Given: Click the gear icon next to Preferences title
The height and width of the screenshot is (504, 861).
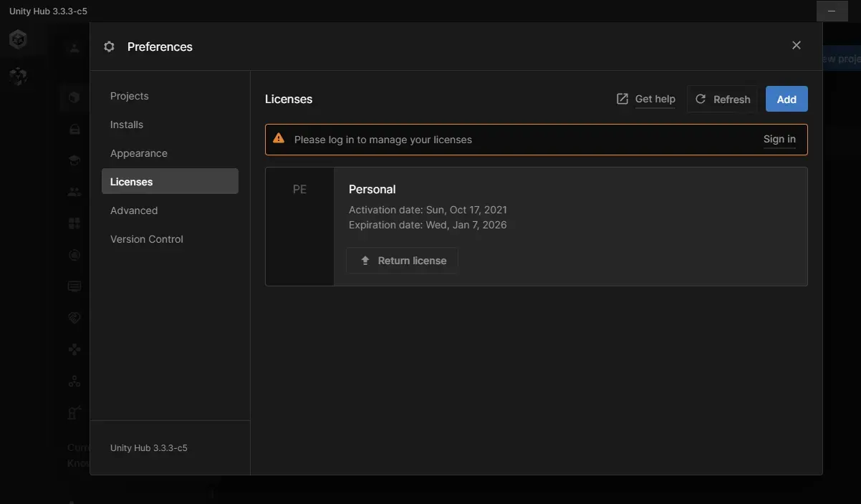Looking at the screenshot, I should tap(109, 47).
